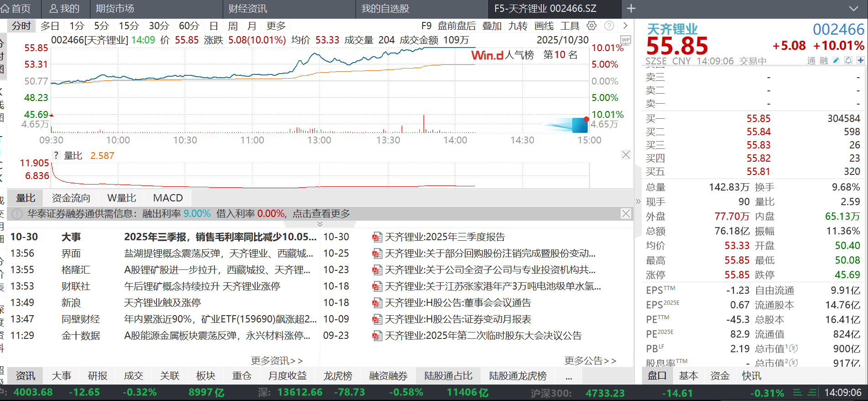The image size is (868, 401).
Task: Open F9 deep data
Action: (x=426, y=26)
